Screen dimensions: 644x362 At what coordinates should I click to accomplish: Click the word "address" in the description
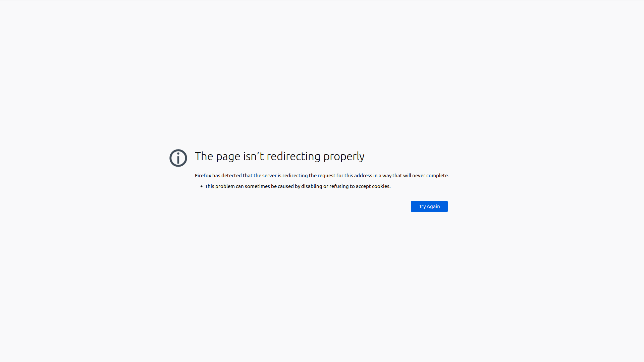[x=363, y=176]
